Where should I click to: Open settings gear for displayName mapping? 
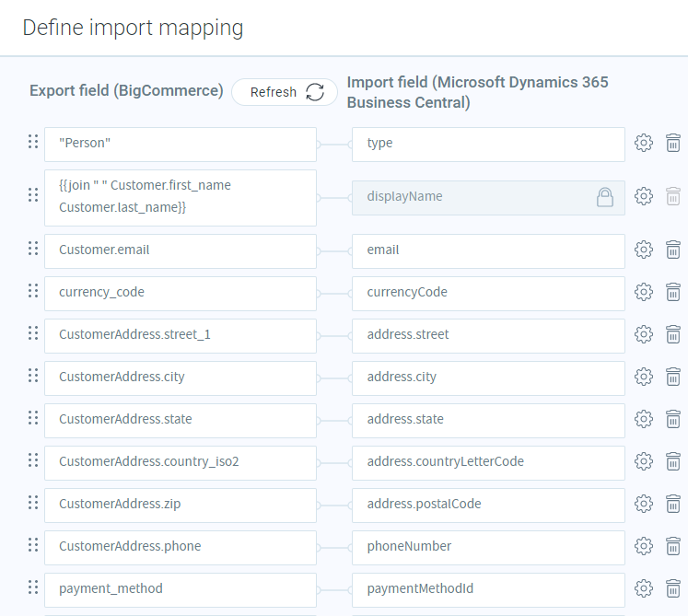pos(643,196)
